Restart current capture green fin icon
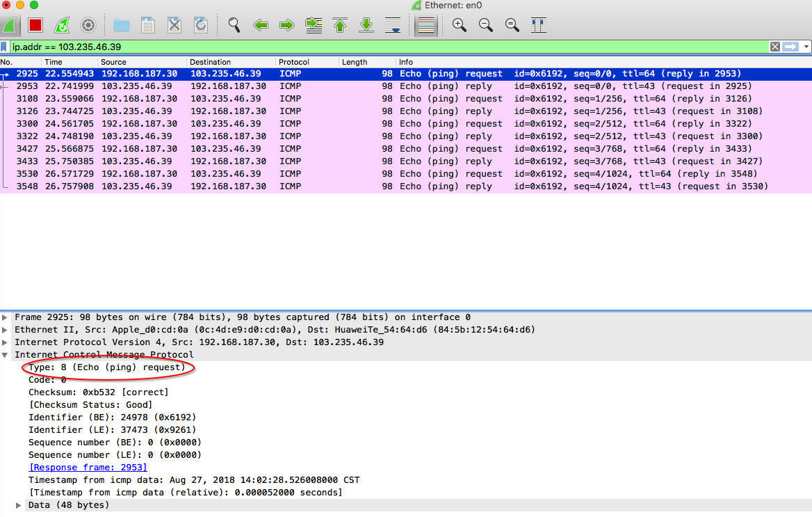This screenshot has width=812, height=517. pos(62,25)
